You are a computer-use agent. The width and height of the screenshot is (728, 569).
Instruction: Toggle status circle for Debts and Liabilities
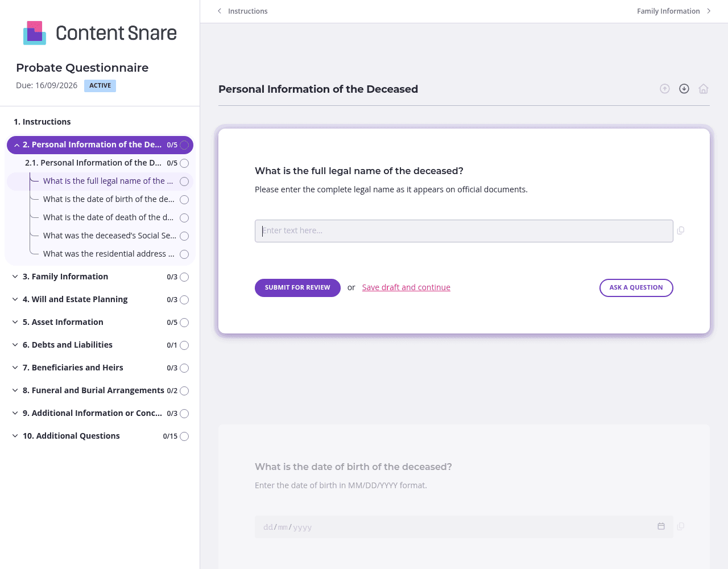184,345
